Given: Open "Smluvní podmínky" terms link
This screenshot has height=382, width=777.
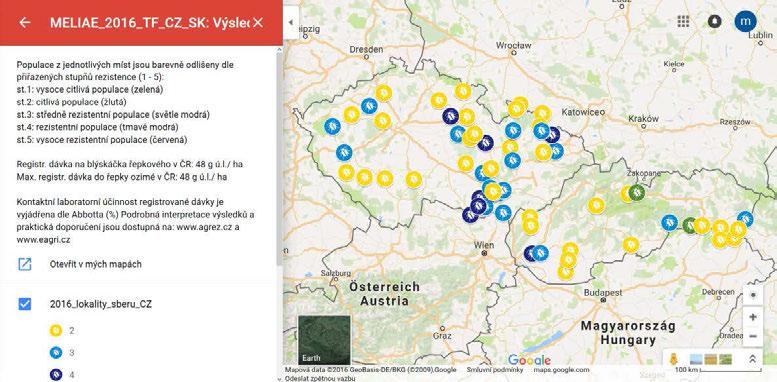Looking at the screenshot, I should pos(495,370).
